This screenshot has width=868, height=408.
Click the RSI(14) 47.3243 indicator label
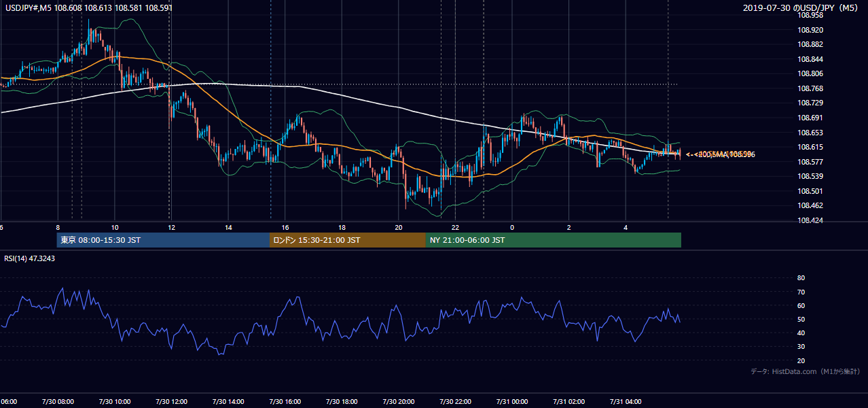[x=29, y=258]
